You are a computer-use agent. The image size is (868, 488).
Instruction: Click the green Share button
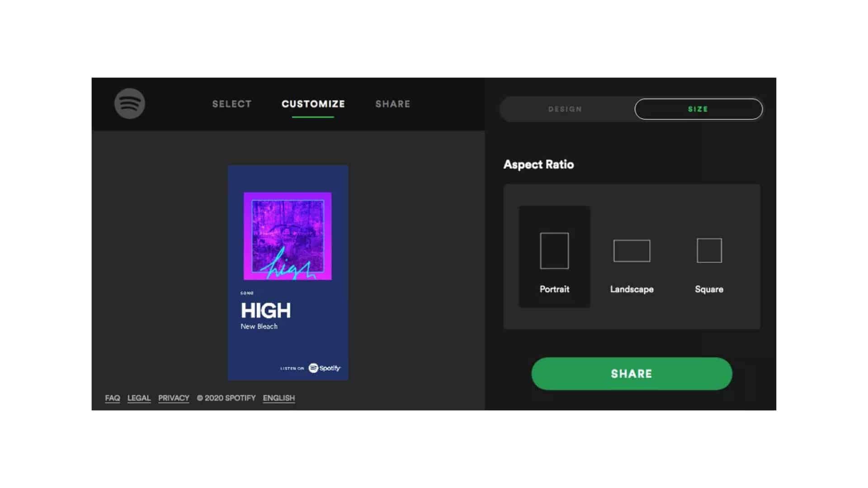632,374
